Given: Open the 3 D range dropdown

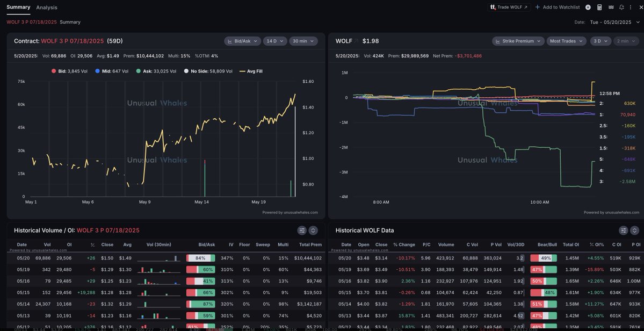Looking at the screenshot, I should [x=600, y=41].
